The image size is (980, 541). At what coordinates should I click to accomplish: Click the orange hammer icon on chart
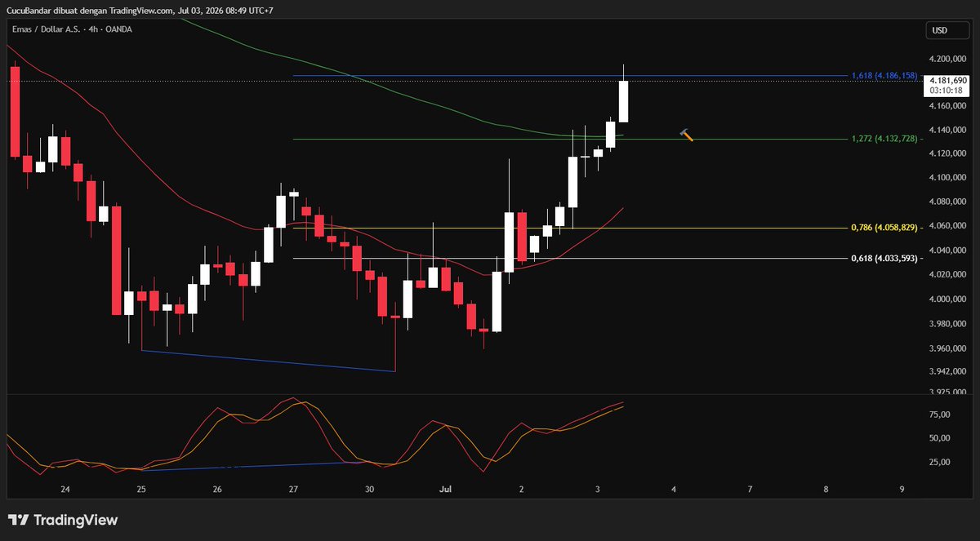(x=687, y=135)
